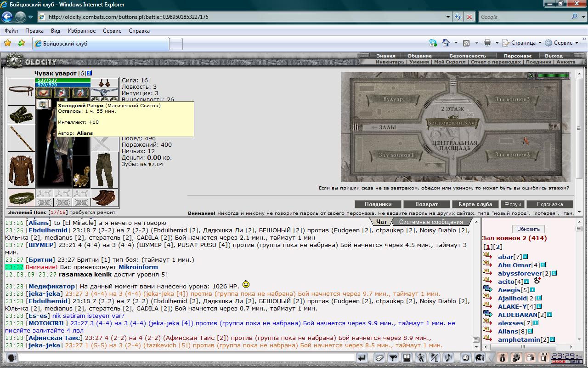This screenshot has width=588, height=368.
Task: Click the Карта клуба button
Action: click(475, 204)
